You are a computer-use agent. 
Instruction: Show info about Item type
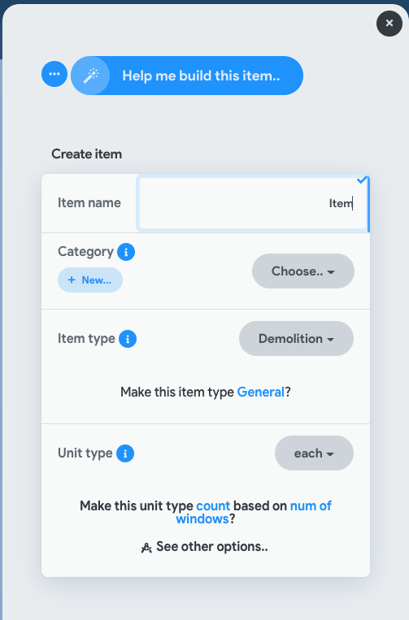click(x=128, y=339)
